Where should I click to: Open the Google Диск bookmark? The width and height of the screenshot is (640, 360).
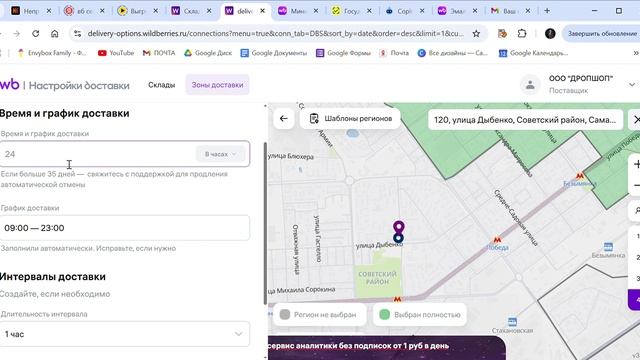(208, 53)
